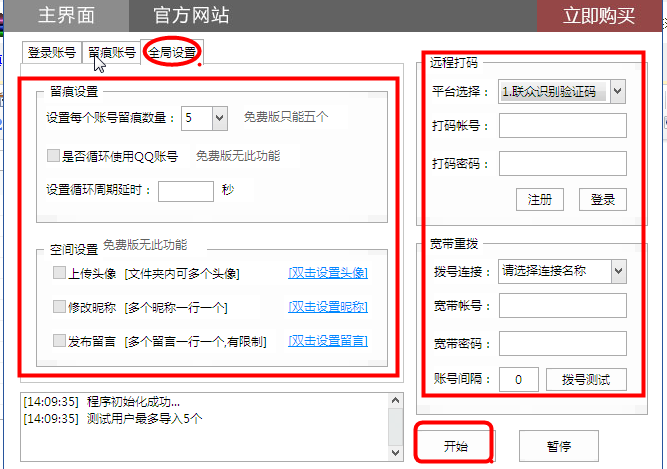
Task: Click the 循环周期延时 seconds input field
Action: [186, 191]
